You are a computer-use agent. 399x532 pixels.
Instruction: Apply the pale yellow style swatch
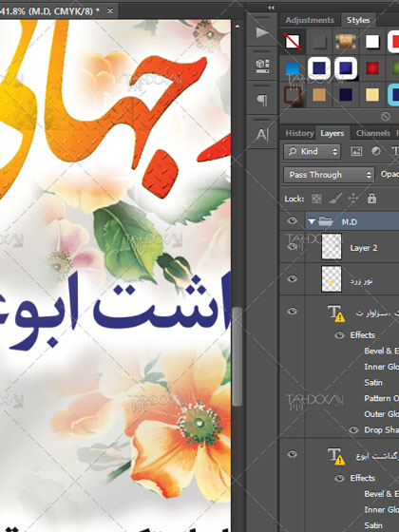click(372, 95)
